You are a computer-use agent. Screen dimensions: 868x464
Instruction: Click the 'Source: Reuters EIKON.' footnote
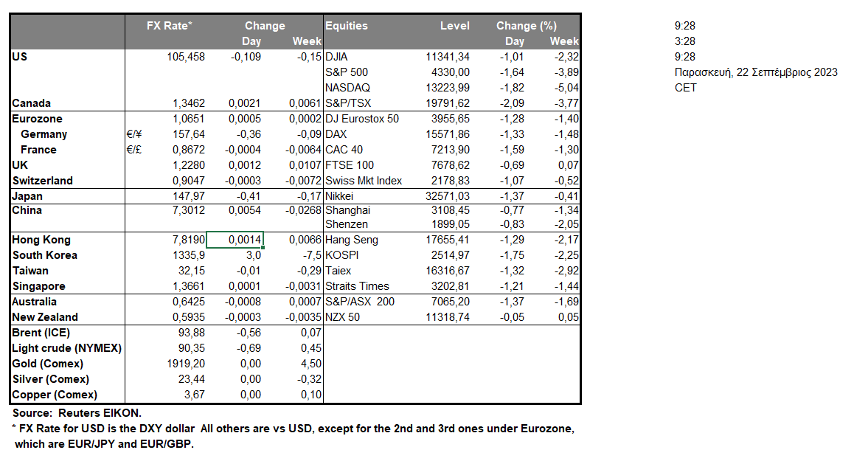pos(77,413)
